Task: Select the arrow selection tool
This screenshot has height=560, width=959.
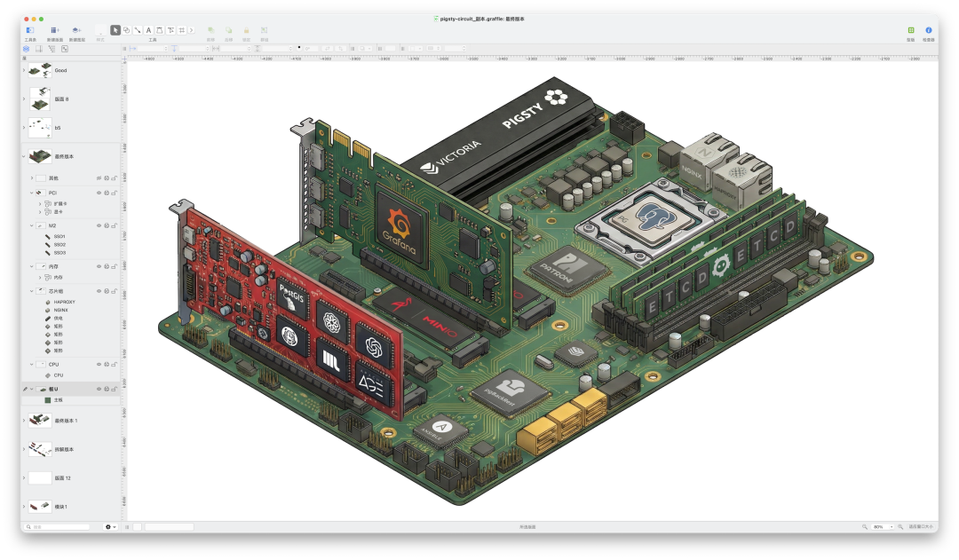Action: [x=115, y=30]
